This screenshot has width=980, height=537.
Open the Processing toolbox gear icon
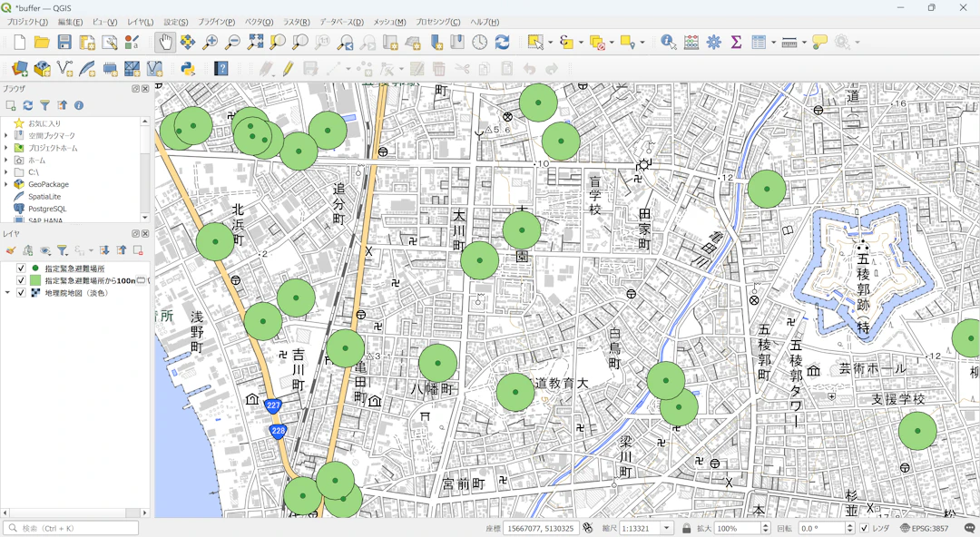point(714,42)
